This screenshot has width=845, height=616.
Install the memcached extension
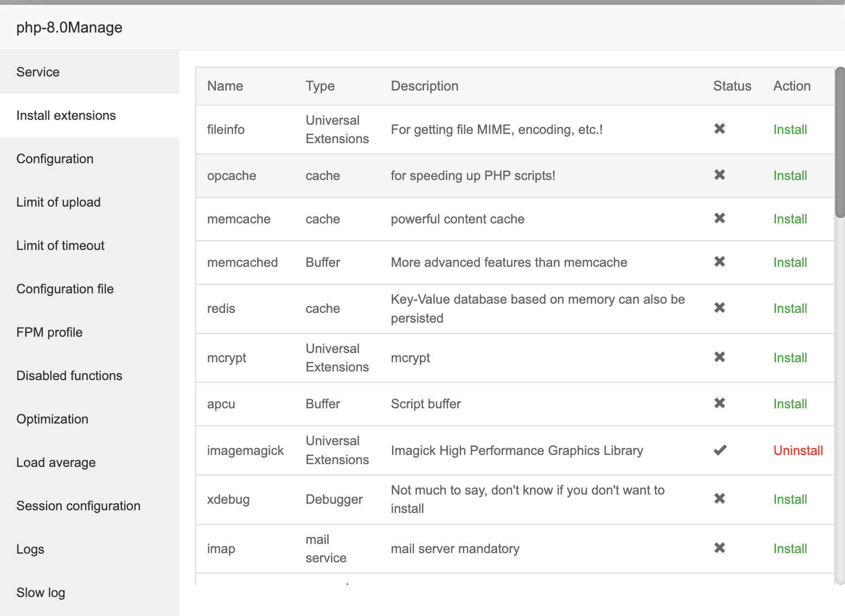[x=790, y=262]
